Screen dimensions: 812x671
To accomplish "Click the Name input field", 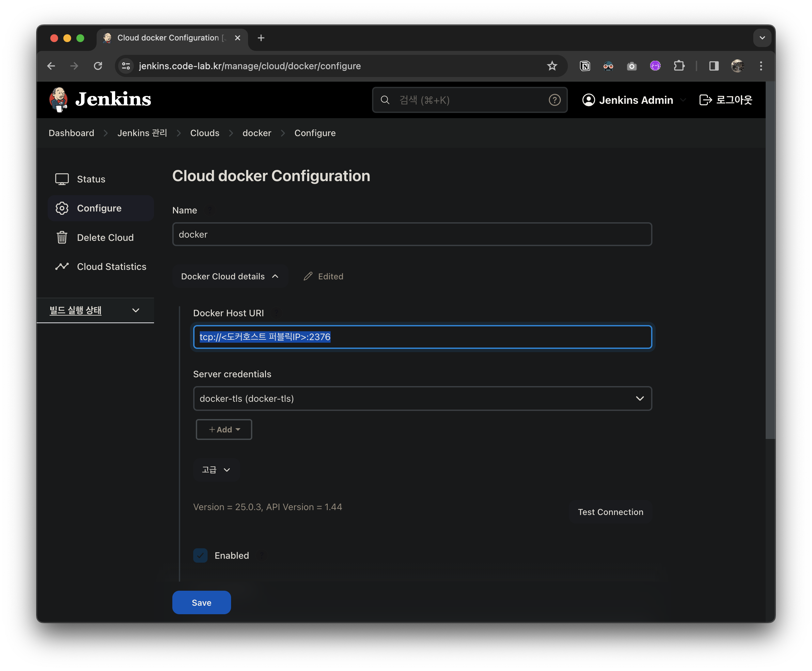I will pyautogui.click(x=412, y=234).
